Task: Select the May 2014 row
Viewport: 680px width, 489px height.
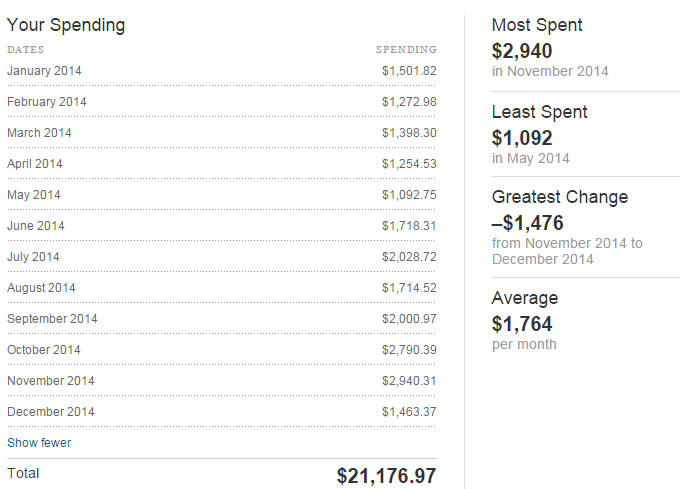Action: (222, 195)
